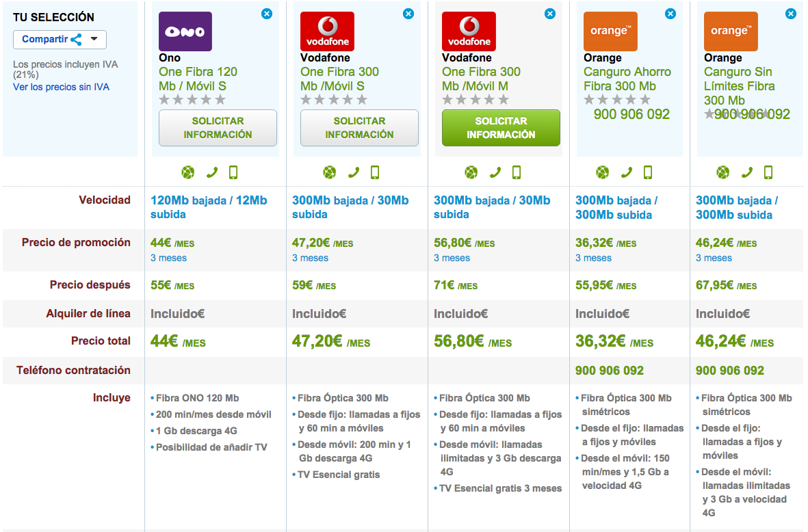The width and height of the screenshot is (808, 532).
Task: Remove Orange Canguro Ahorro column
Action: coord(670,14)
